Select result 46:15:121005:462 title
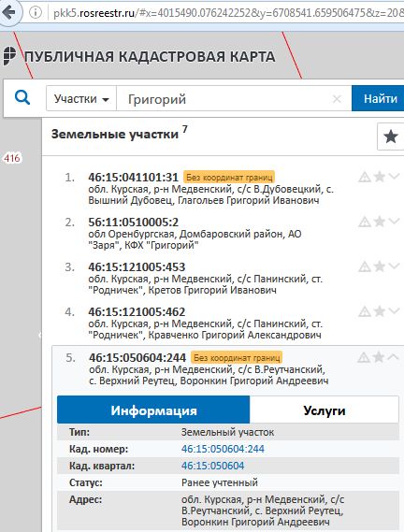 [x=137, y=311]
